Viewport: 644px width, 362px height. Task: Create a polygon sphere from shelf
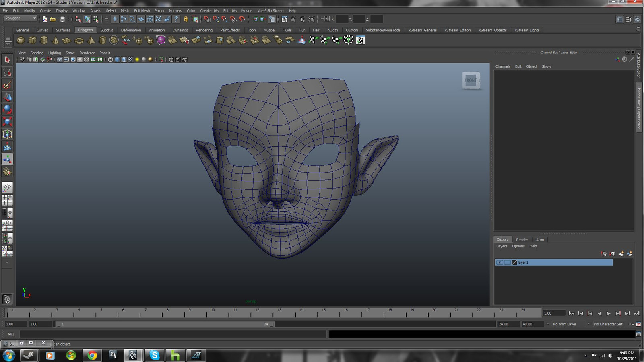coord(20,40)
